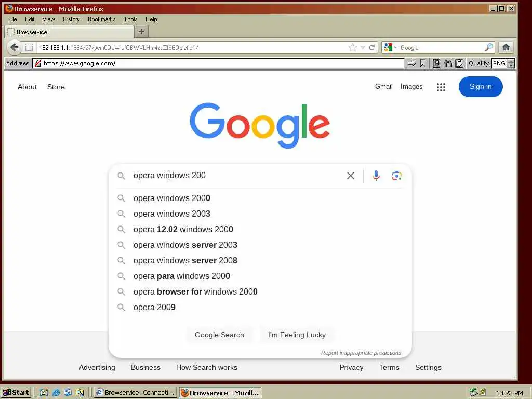
Task: Decrease Quality with the spinner down arrow
Action: coord(511,66)
